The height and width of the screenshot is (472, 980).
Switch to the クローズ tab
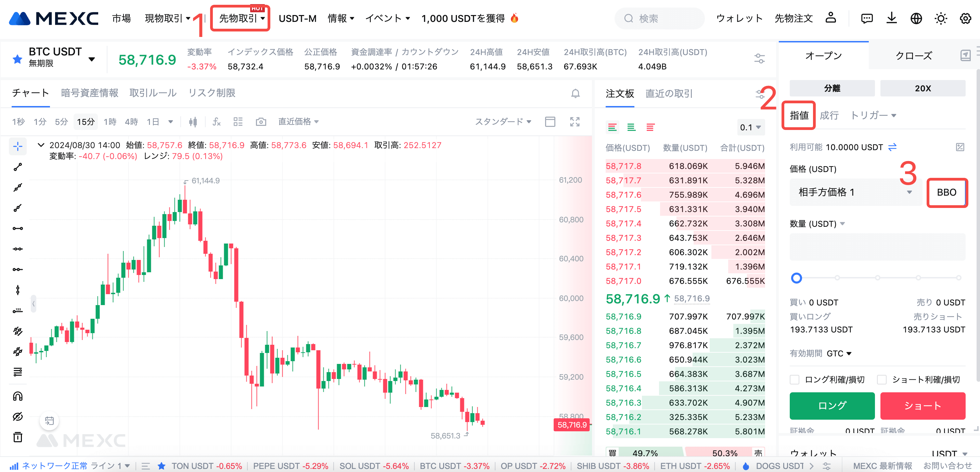913,55
